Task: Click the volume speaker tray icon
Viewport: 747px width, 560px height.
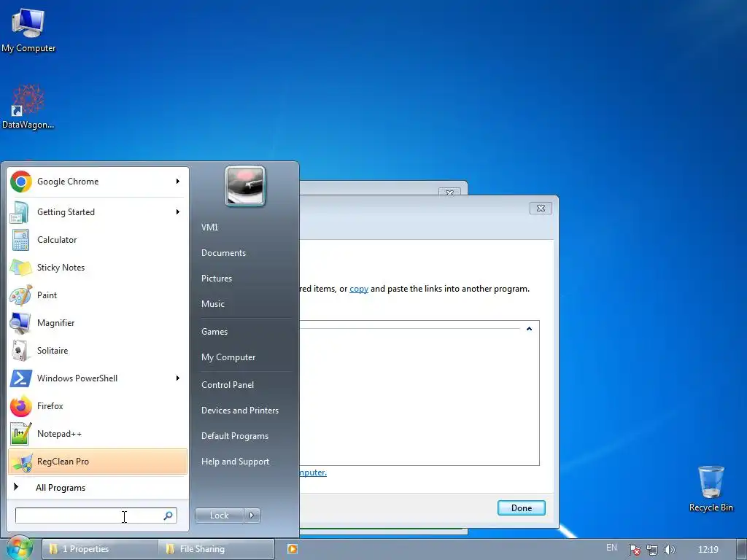Action: [670, 550]
